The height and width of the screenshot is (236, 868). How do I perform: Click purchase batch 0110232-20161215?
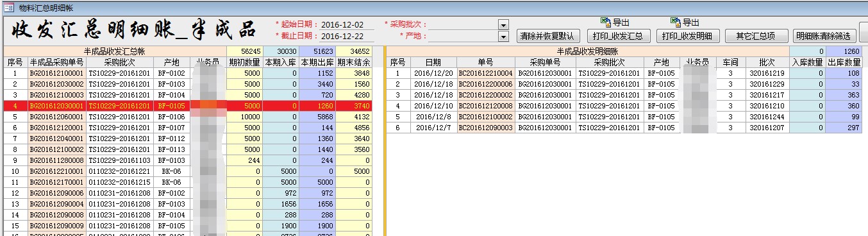pyautogui.click(x=120, y=182)
